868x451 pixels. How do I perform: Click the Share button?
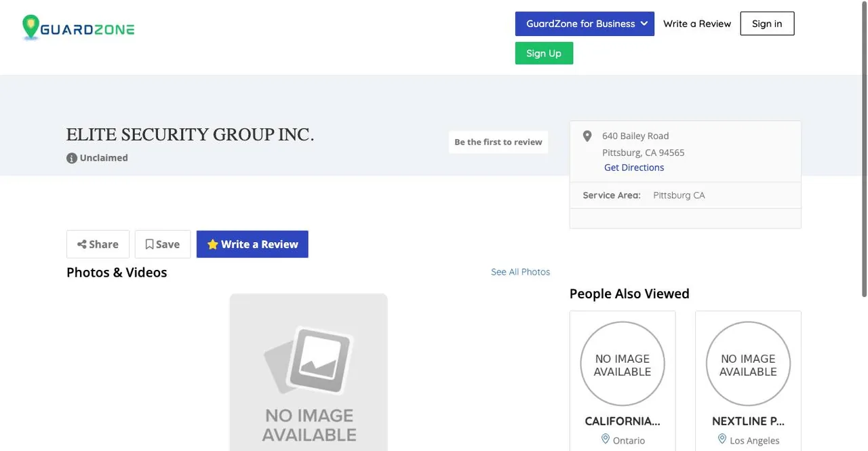tap(98, 244)
